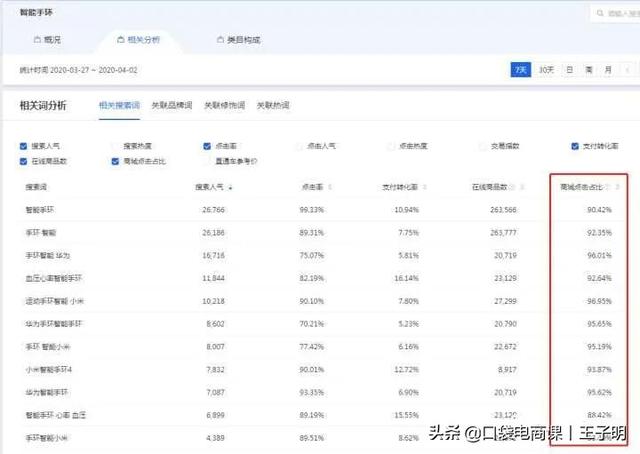Open the 类目构成 tab
The height and width of the screenshot is (454, 640).
(238, 40)
